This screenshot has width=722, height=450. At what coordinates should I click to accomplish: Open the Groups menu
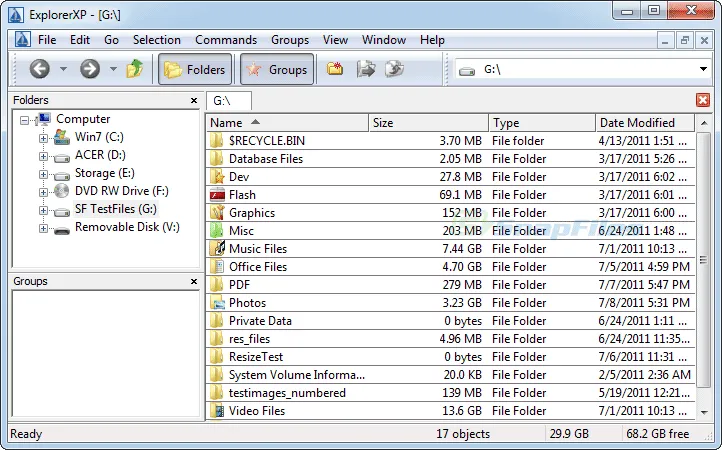pyautogui.click(x=290, y=40)
